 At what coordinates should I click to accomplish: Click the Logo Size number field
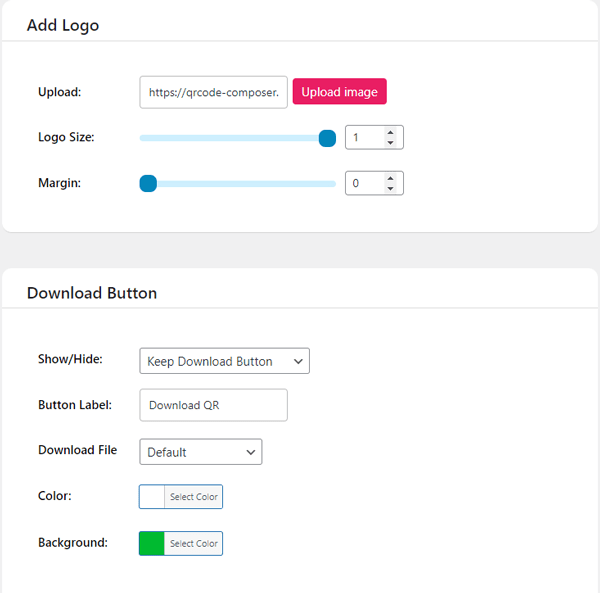(362, 138)
